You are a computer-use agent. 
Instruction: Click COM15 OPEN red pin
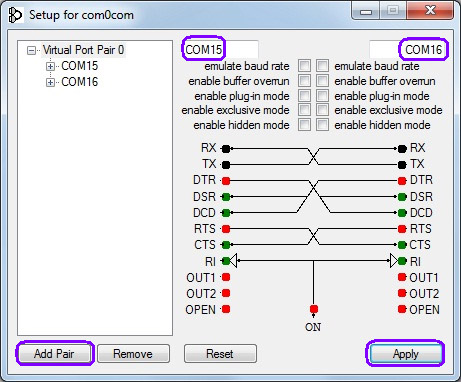(x=226, y=309)
